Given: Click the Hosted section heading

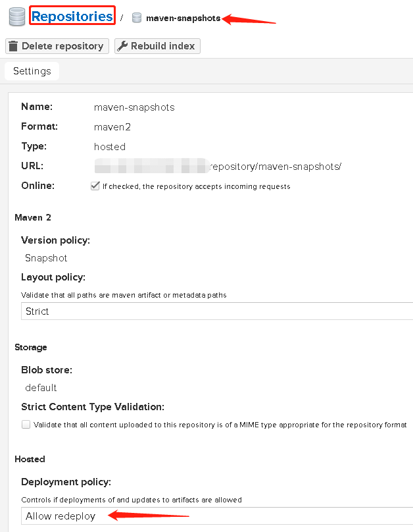Looking at the screenshot, I should [30, 459].
